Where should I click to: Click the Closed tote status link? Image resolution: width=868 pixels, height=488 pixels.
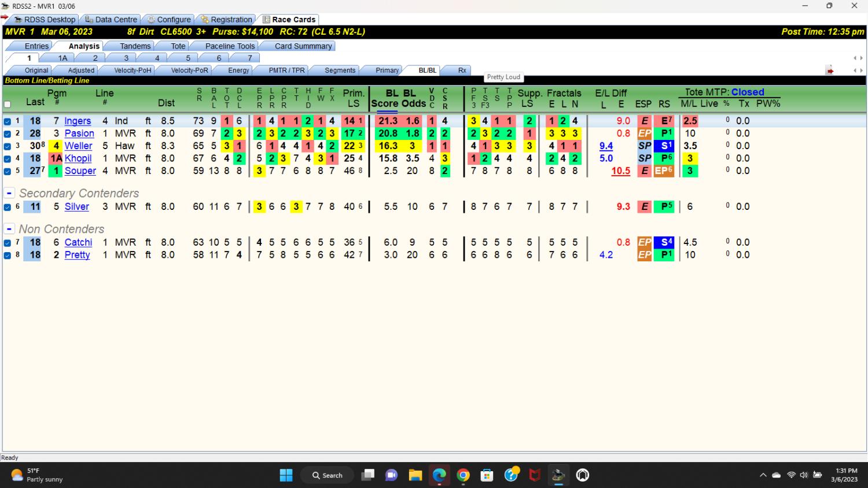[748, 92]
